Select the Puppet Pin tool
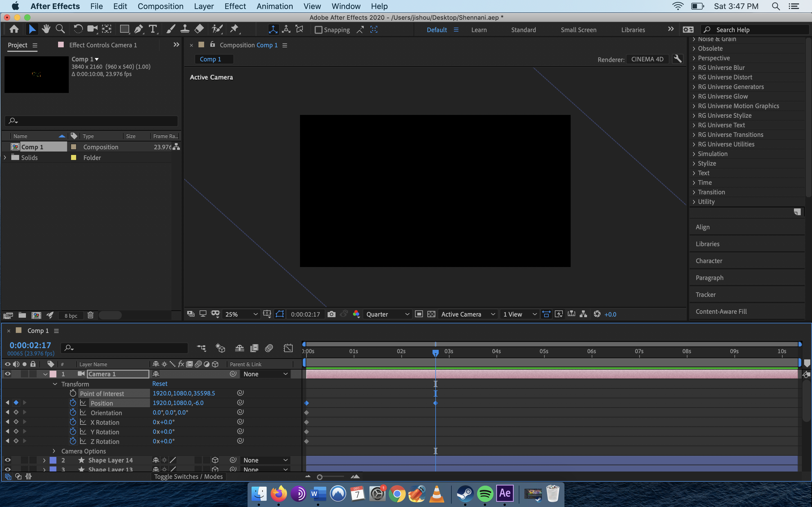The height and width of the screenshot is (507, 812). [235, 29]
